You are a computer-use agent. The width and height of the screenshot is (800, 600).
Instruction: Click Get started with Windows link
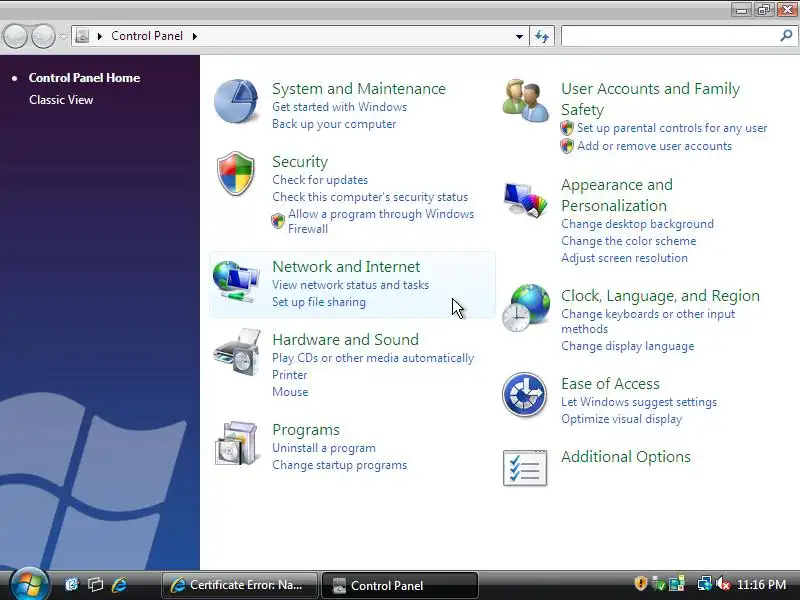pyautogui.click(x=339, y=107)
